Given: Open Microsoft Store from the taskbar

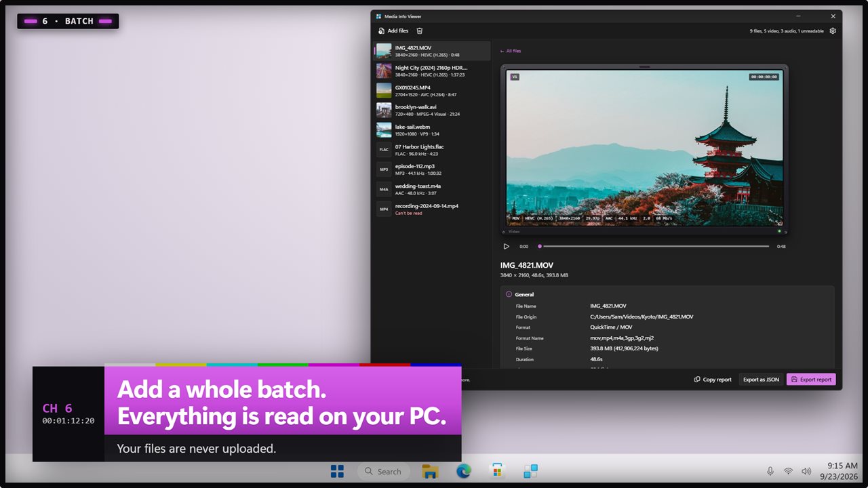Looking at the screenshot, I should point(497,471).
